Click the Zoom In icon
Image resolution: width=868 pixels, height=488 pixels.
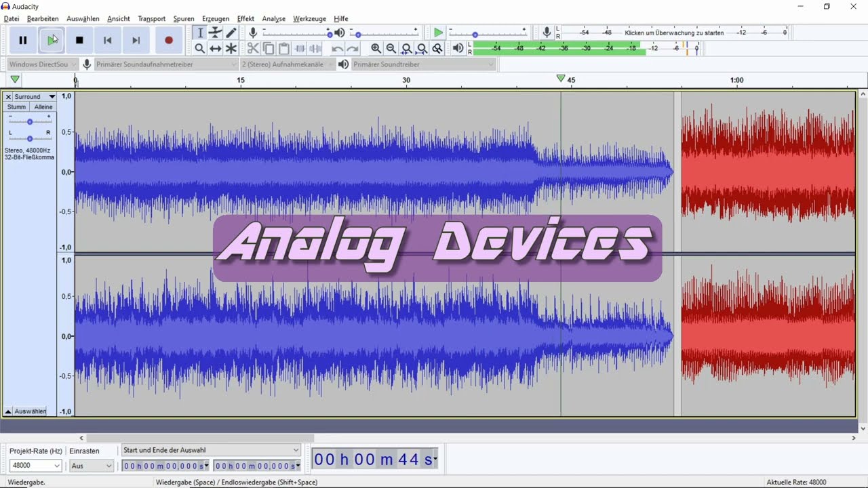tap(376, 48)
